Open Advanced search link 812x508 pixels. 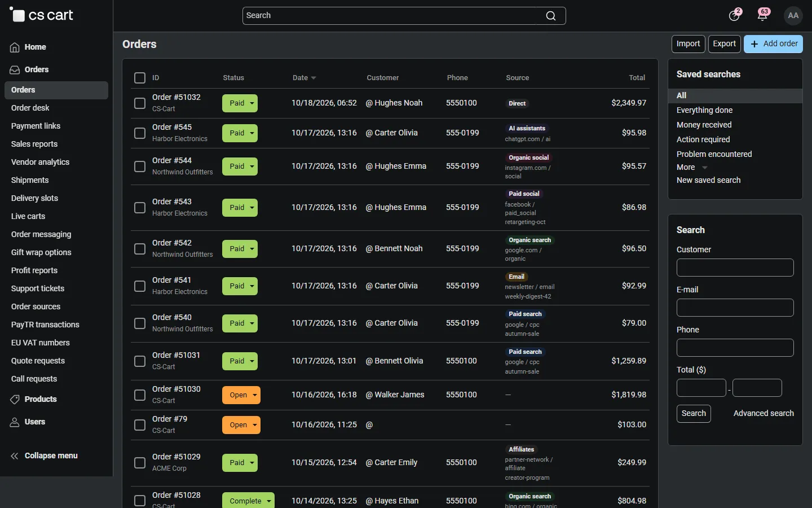coord(764,414)
